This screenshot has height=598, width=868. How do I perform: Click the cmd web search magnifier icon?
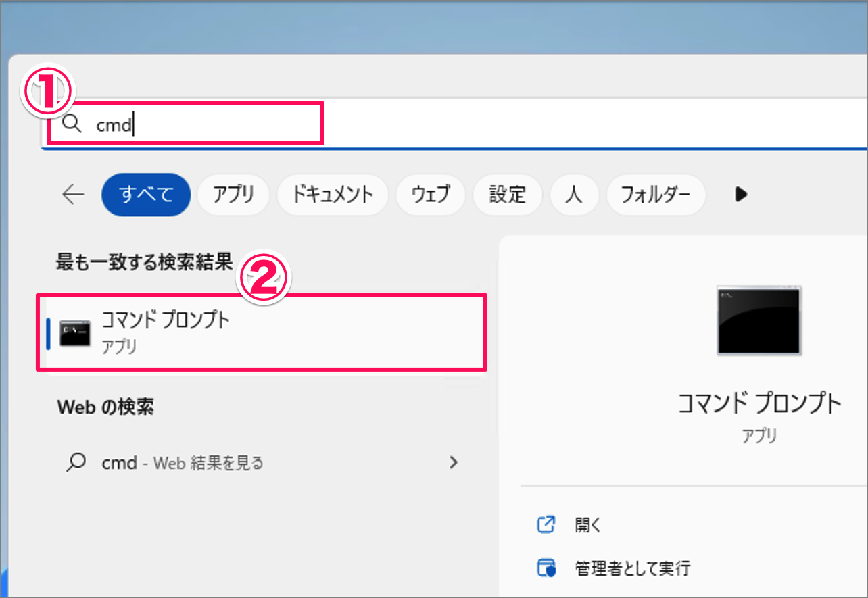[x=76, y=462]
